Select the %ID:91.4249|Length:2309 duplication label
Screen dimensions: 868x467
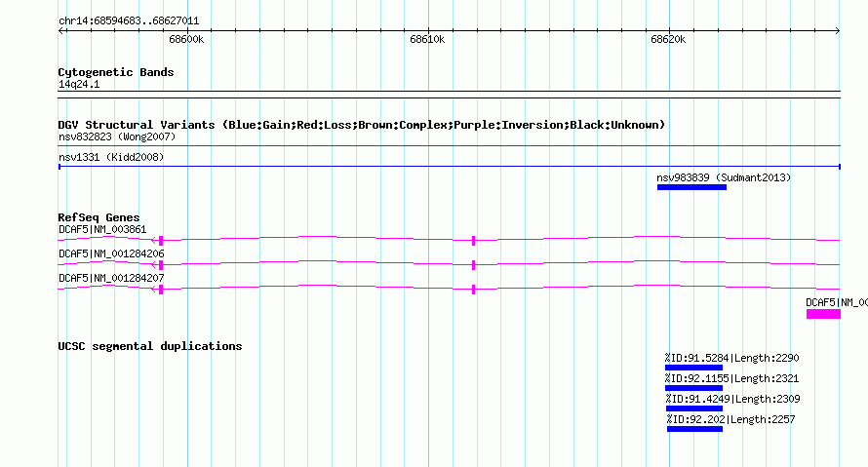click(733, 399)
